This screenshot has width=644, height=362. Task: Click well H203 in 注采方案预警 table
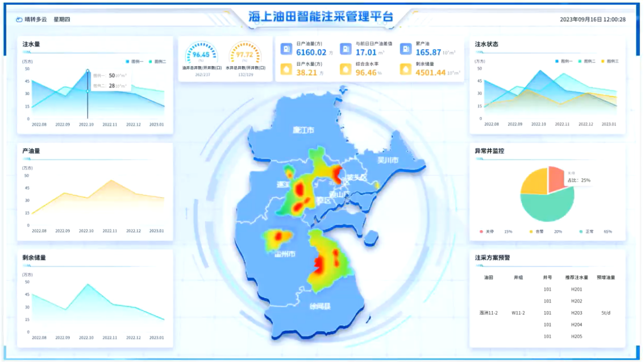tap(576, 313)
